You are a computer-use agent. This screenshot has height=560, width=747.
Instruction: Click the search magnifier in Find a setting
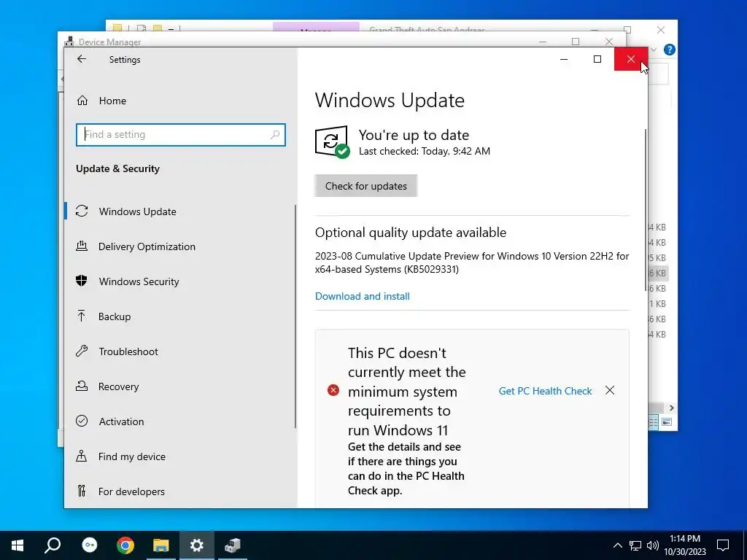[275, 135]
